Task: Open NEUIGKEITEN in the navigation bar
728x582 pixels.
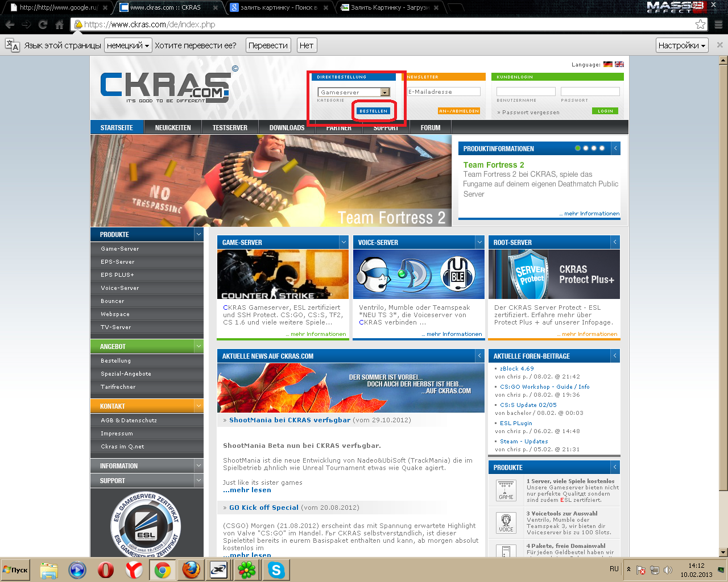Action: coord(173,127)
